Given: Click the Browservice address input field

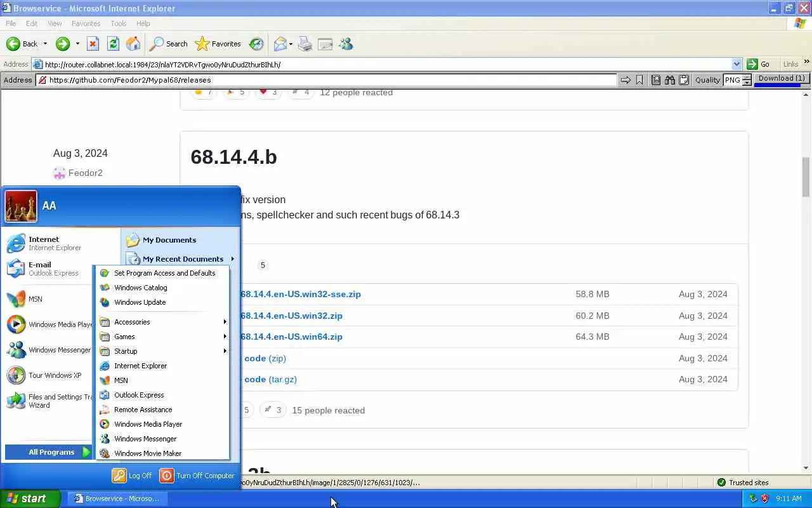Looking at the screenshot, I should 327,80.
